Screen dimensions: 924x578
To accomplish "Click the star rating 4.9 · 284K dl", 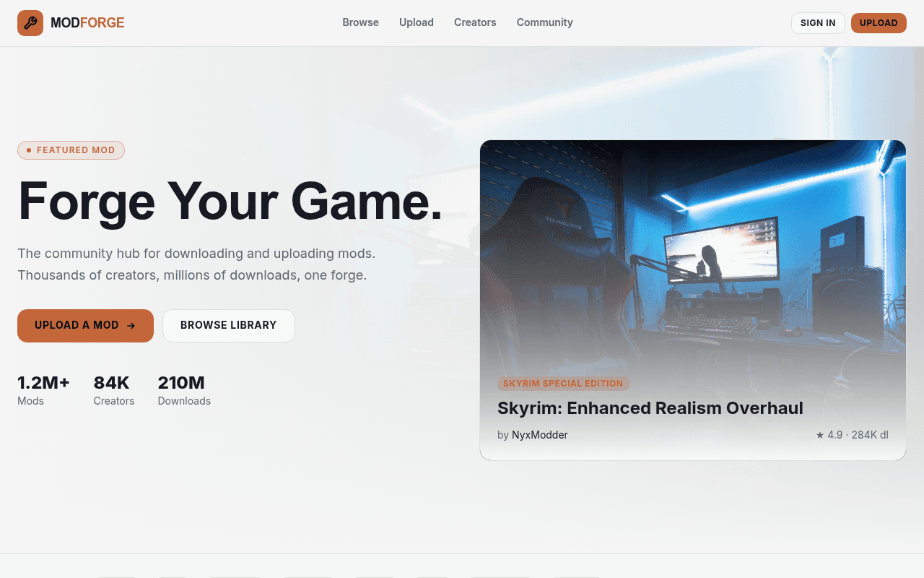I will pyautogui.click(x=852, y=435).
